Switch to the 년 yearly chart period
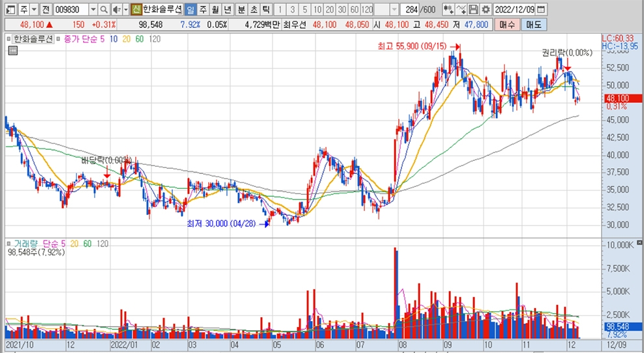Screen dimensions: 644x353 228,9
